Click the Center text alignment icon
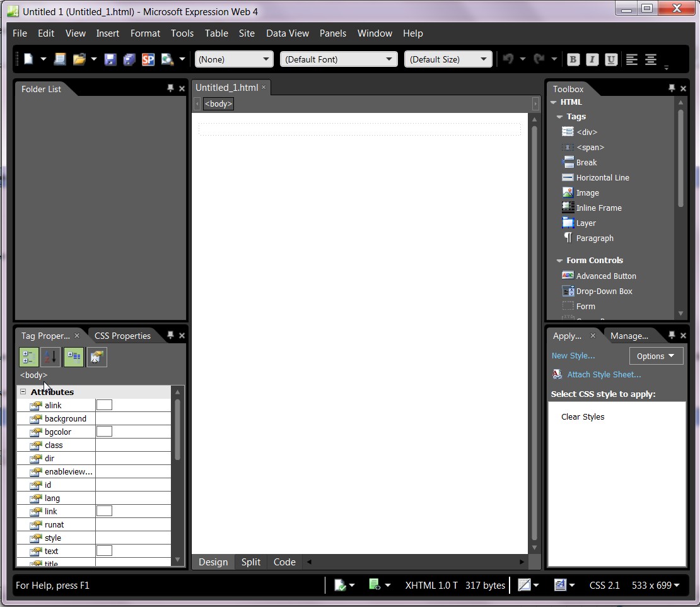 coord(650,59)
